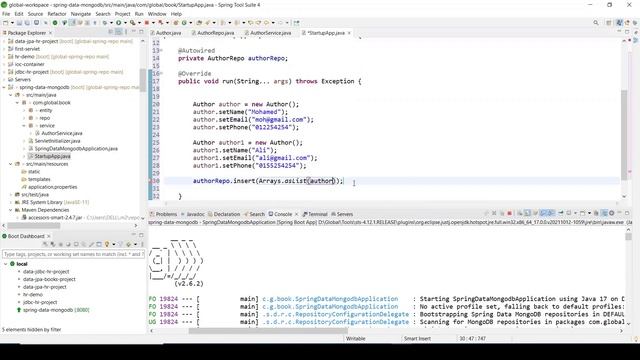Terminate the console with red stop icon
Screen dimensions: 640x360
(509, 213)
